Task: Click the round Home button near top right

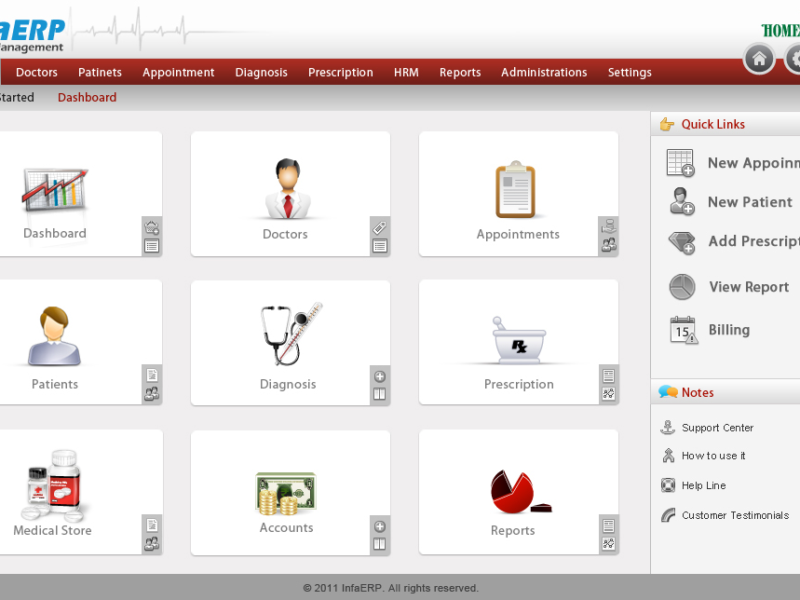Action: (759, 59)
